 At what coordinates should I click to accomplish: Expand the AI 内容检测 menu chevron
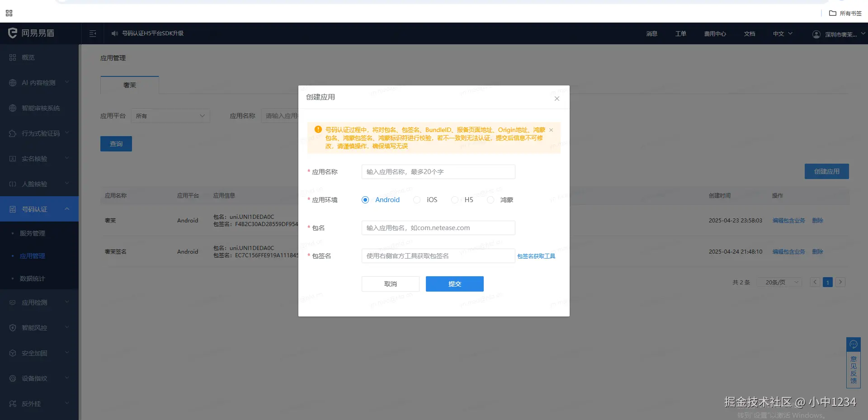click(67, 82)
